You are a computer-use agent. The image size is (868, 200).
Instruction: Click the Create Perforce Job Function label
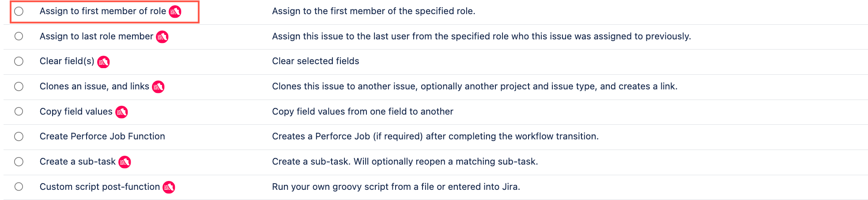102,136
